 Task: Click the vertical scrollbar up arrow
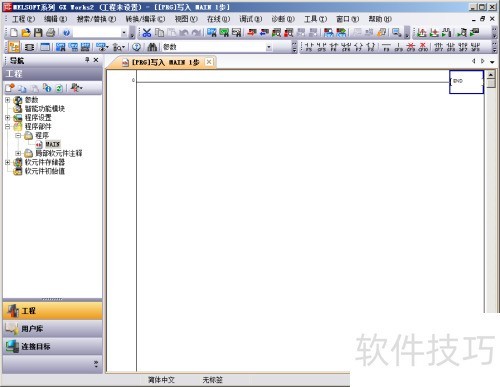point(491,74)
